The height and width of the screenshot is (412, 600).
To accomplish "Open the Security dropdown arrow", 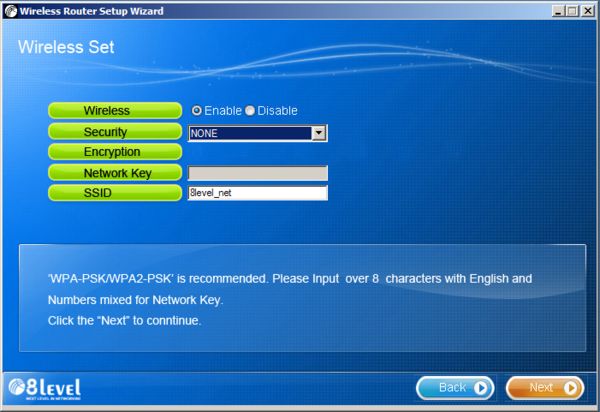I will click(x=318, y=133).
